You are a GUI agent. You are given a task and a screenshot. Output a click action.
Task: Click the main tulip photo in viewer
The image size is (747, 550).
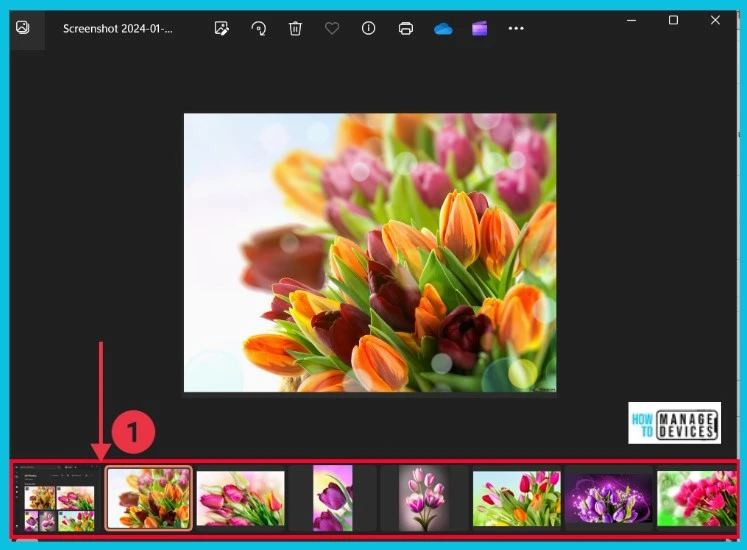click(370, 252)
